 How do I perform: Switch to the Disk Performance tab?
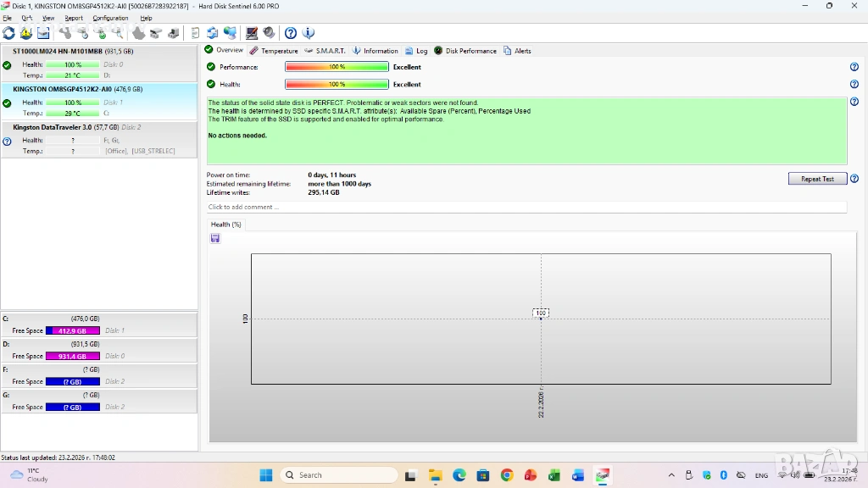click(465, 51)
